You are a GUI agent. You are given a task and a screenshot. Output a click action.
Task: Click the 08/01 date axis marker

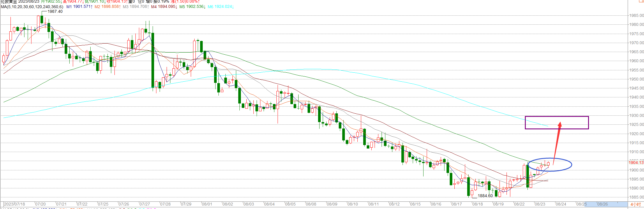[x=207, y=204]
